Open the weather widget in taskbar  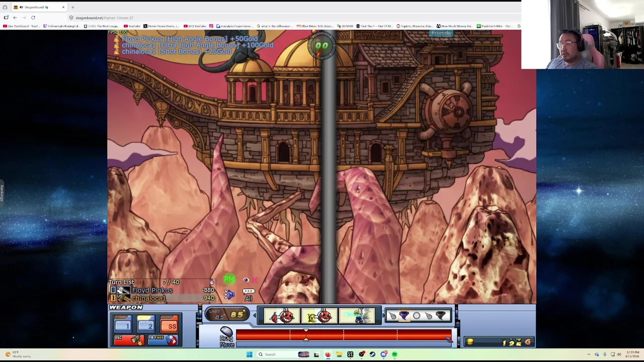[x=18, y=354]
